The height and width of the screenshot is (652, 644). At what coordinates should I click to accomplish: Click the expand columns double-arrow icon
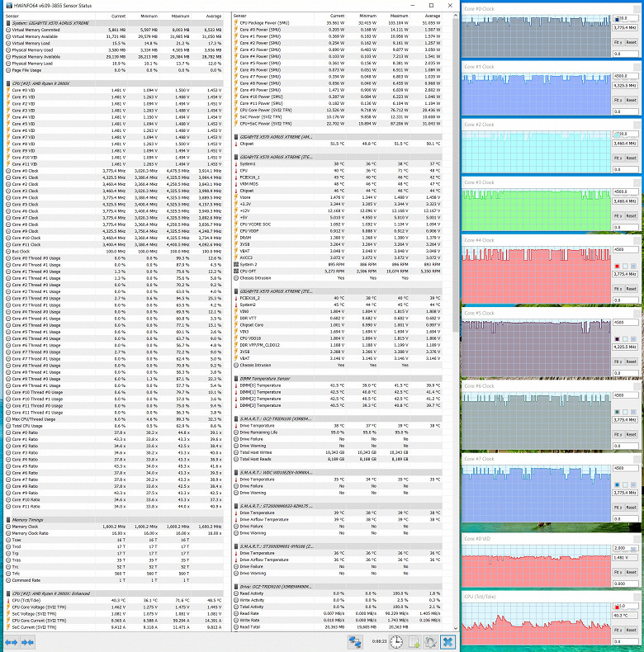(12, 642)
